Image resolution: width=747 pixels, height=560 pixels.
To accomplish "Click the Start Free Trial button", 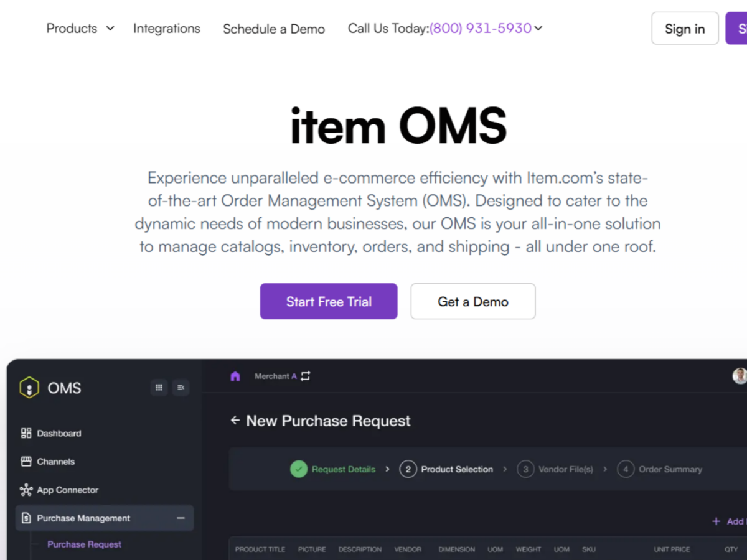I will pos(329,301).
